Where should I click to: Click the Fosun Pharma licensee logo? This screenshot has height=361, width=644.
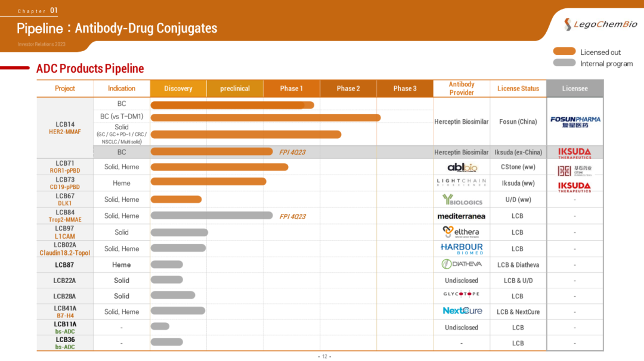point(575,122)
